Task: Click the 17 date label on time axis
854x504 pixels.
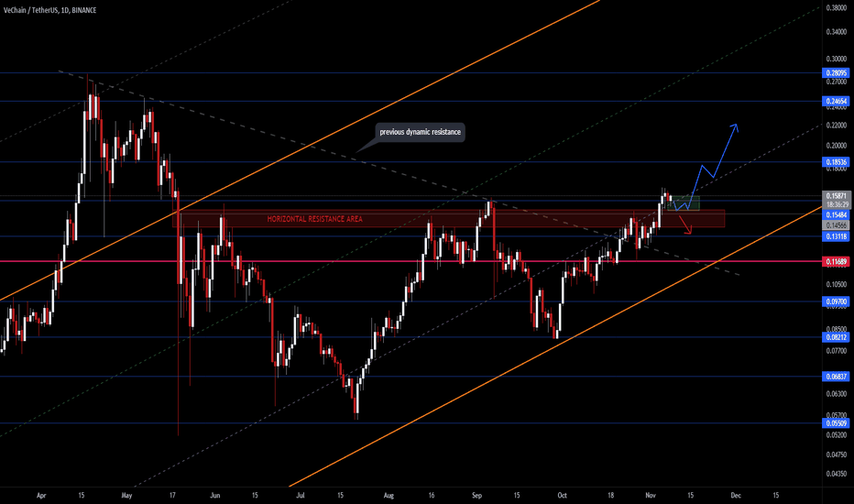Action: 172,495
